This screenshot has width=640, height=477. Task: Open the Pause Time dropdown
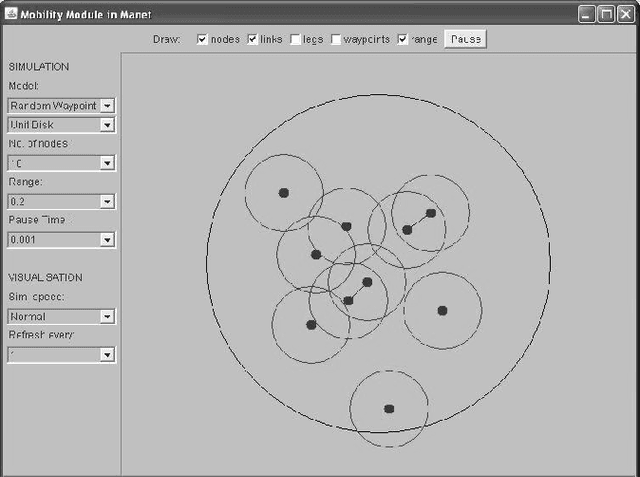[x=108, y=240]
